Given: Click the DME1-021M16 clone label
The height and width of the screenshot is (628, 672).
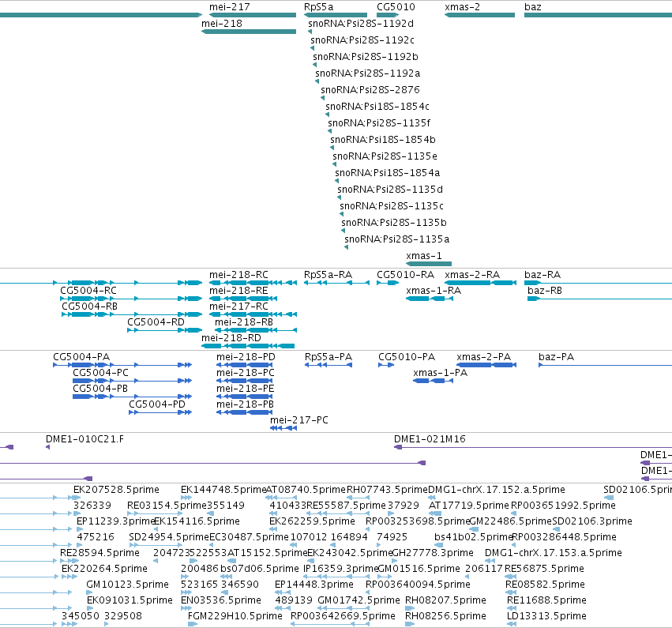Looking at the screenshot, I should coord(430,439).
